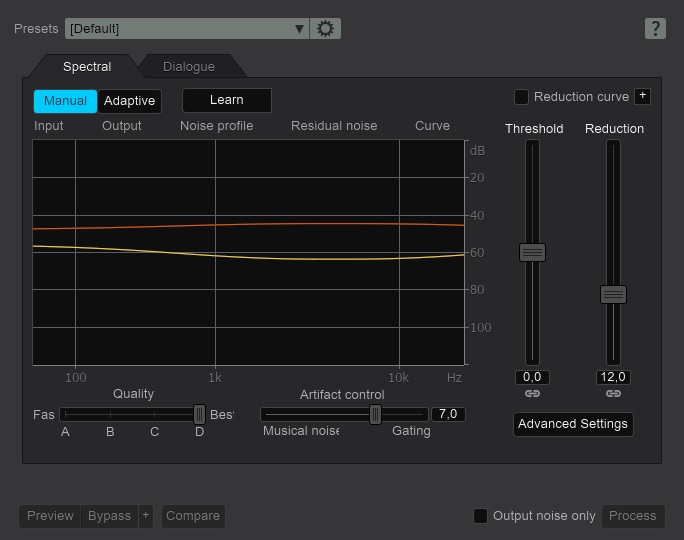Screen dimensions: 684x540
Task: Switch to the Dialogue tab
Action: [x=188, y=67]
